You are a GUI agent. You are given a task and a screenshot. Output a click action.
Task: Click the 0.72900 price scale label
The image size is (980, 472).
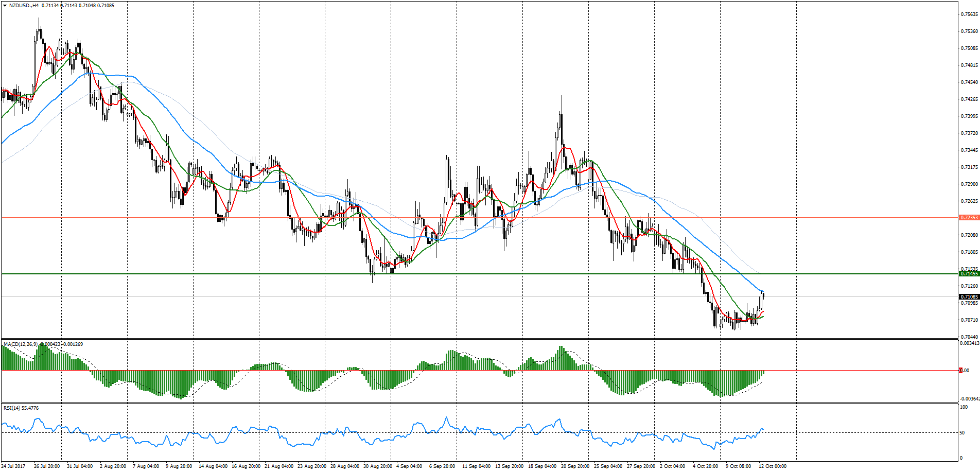point(969,184)
